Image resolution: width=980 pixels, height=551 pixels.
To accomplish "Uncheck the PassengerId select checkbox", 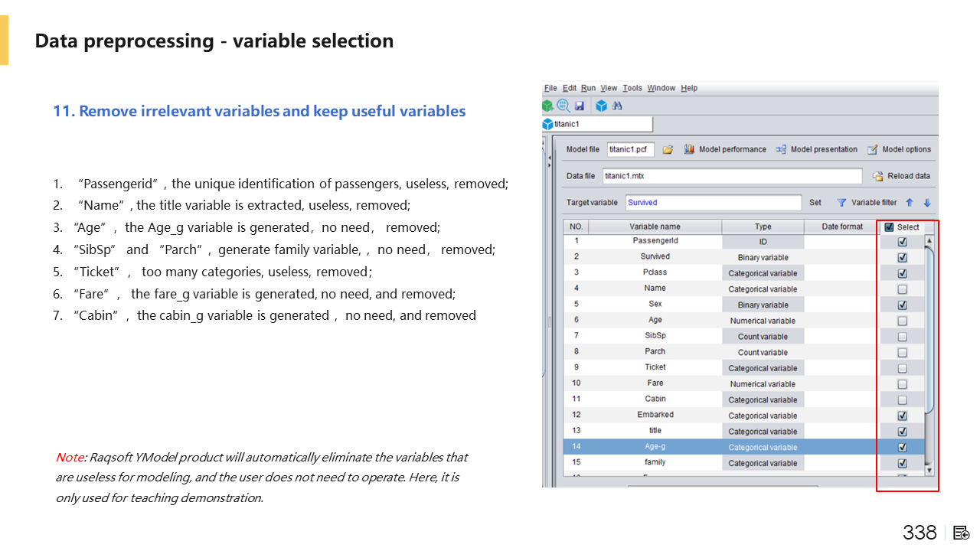I will click(x=902, y=241).
